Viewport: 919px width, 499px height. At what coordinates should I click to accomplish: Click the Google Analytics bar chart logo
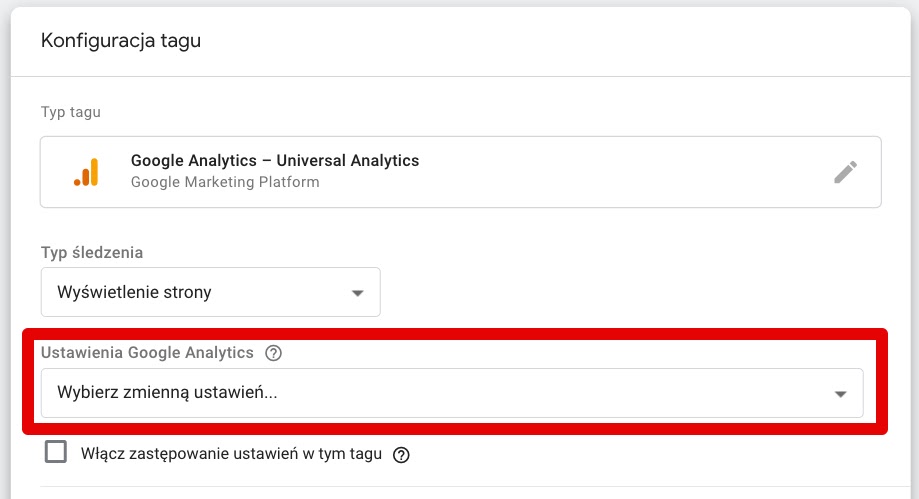(x=86, y=172)
